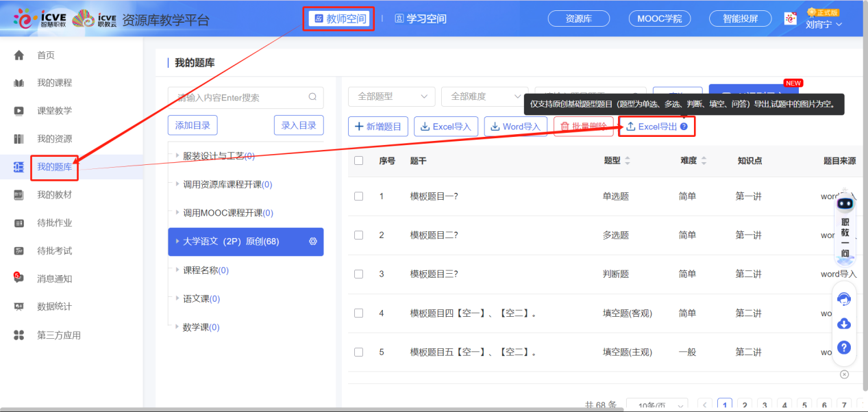Open the 全部题型 question type dropdown
This screenshot has height=412, width=868.
click(391, 96)
